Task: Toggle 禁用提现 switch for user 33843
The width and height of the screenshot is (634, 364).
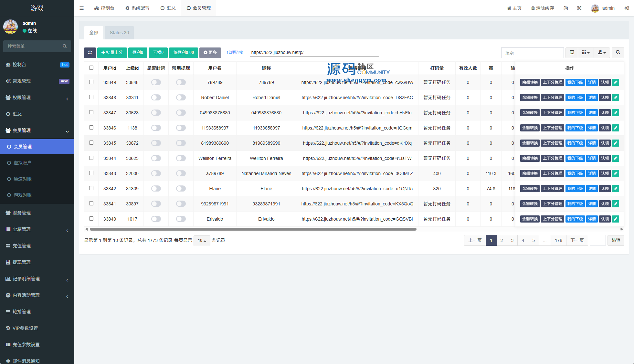Action: [181, 173]
